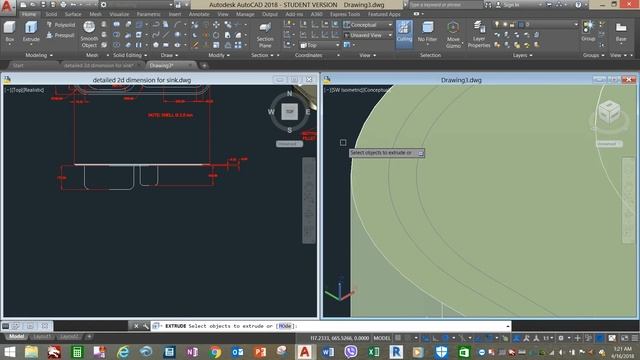This screenshot has width=640, height=360.
Task: Open the AutoCAD application menu button
Action: (x=7, y=7)
